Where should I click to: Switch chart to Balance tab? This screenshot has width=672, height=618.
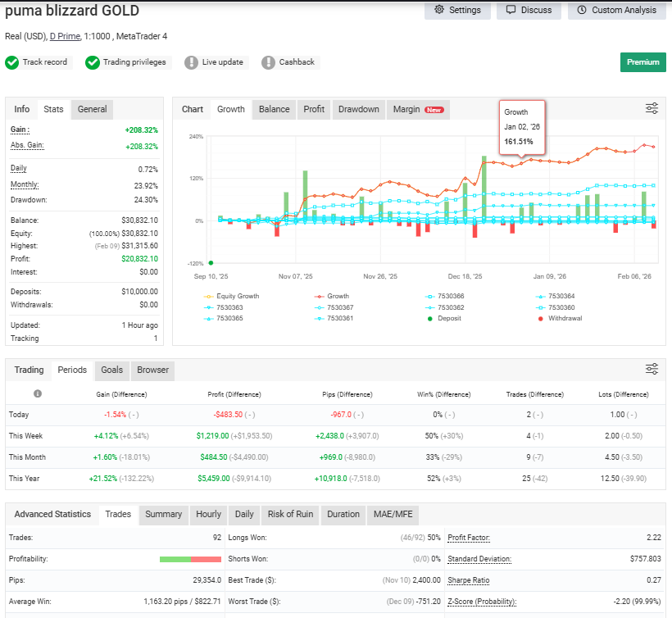(274, 109)
